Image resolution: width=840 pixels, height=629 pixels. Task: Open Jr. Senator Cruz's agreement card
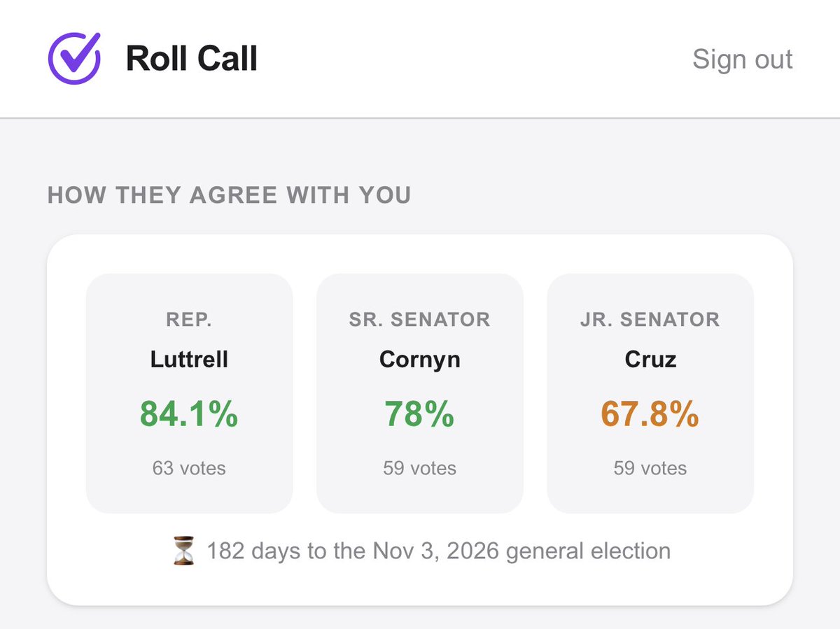[x=650, y=393]
